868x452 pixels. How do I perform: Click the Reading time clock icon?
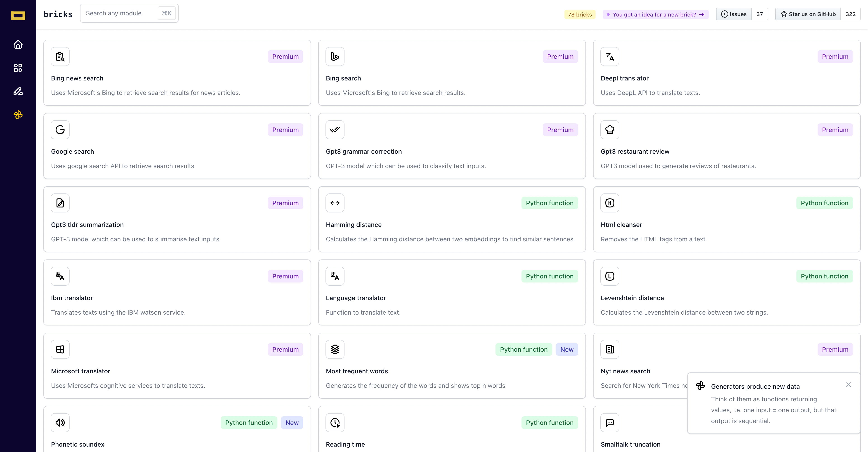pyautogui.click(x=335, y=423)
